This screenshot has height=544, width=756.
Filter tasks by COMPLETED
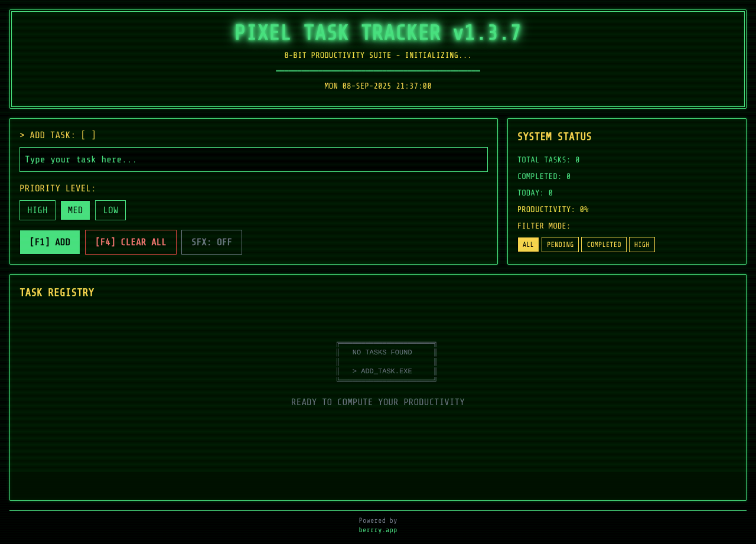click(x=604, y=244)
